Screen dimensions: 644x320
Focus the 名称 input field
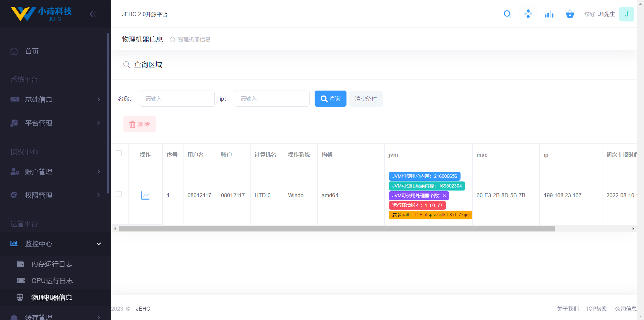tap(177, 99)
